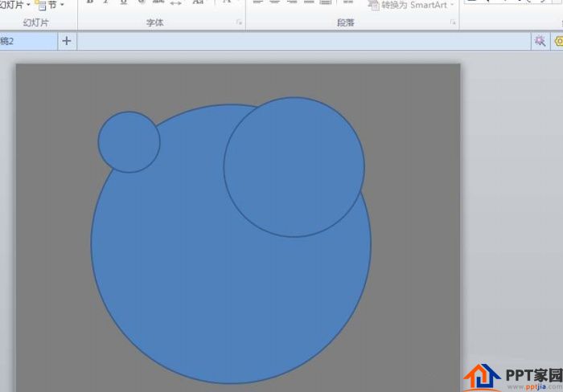Open the 段落 group dialog launcher

click(453, 22)
